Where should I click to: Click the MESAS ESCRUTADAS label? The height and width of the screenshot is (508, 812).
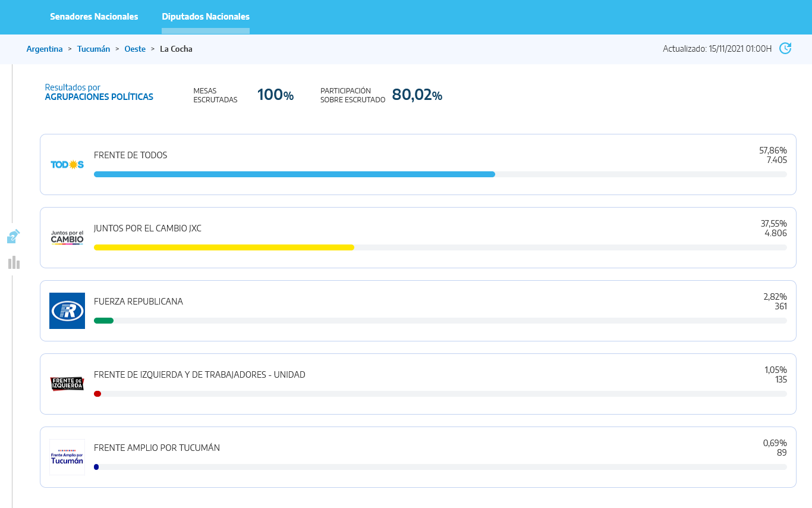(215, 95)
